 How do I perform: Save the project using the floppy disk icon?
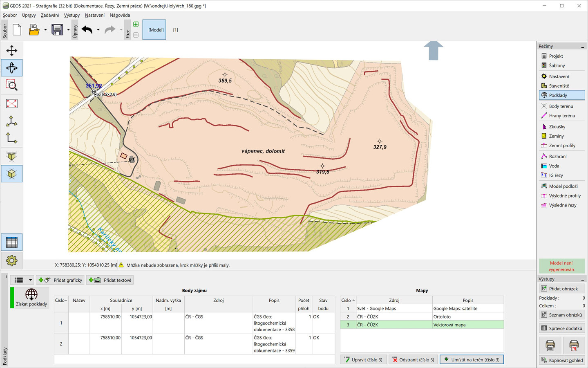coord(57,30)
